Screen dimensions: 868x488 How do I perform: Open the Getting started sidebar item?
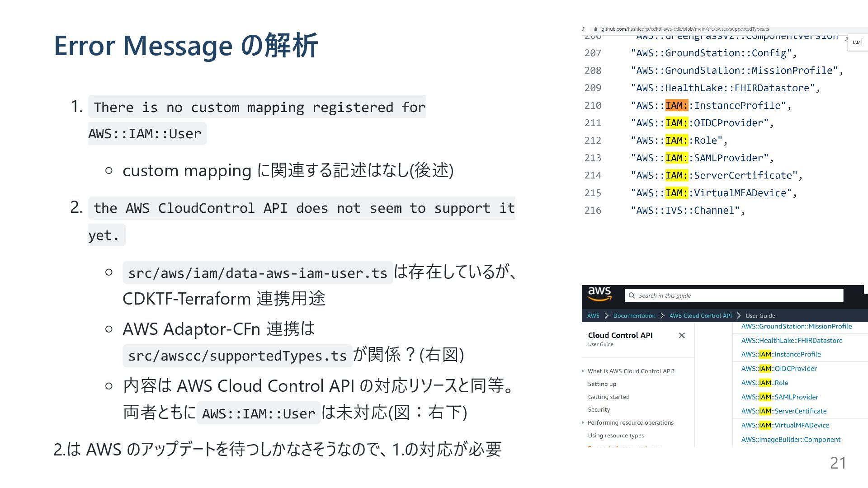click(x=609, y=397)
